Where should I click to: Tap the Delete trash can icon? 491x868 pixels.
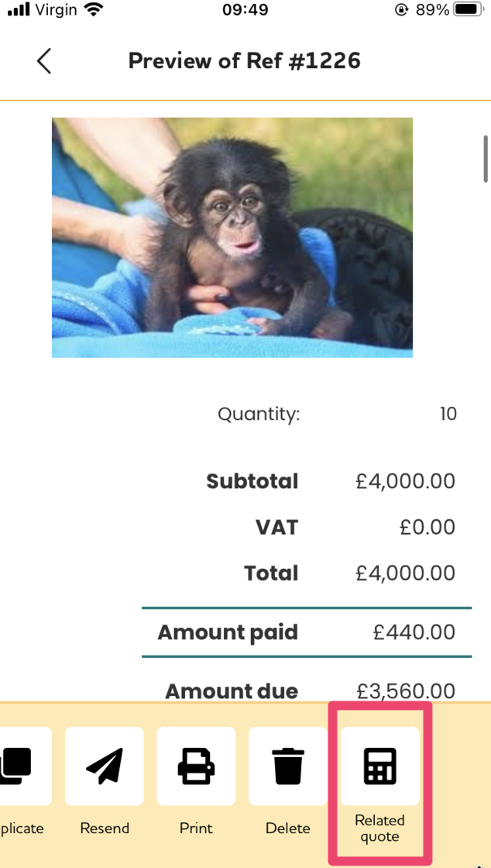pyautogui.click(x=287, y=766)
